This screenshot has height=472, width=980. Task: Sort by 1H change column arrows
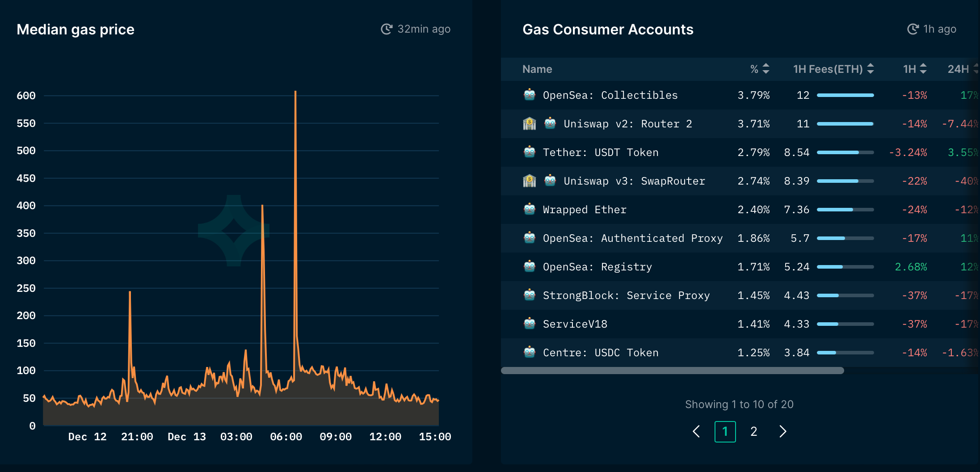click(x=923, y=69)
